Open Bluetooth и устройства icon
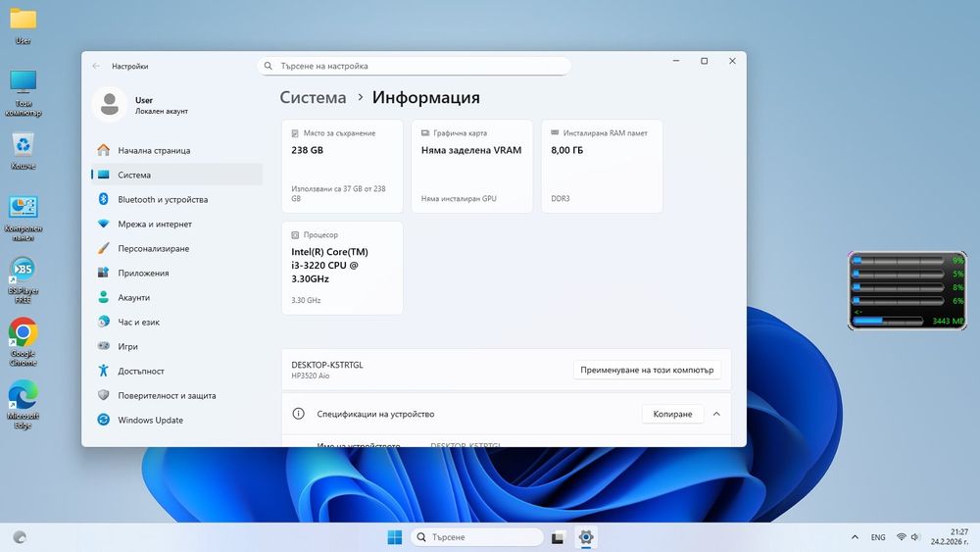Screen dimensions: 980x552 point(103,199)
